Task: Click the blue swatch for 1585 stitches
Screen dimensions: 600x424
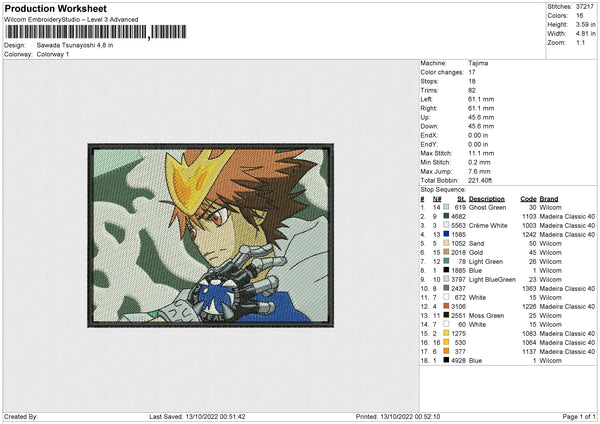Action: coord(446,234)
